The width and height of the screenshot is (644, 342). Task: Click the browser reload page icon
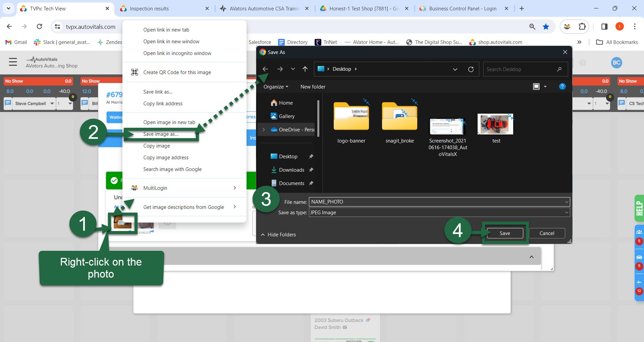pyautogui.click(x=39, y=26)
